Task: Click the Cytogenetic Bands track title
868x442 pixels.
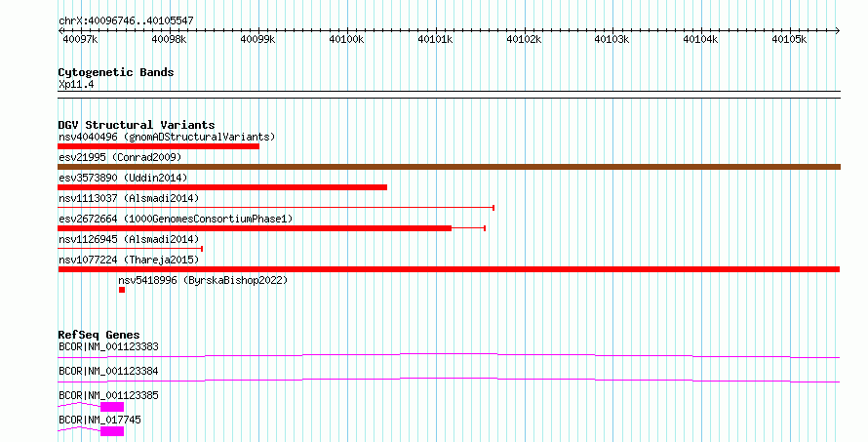Action: [116, 72]
